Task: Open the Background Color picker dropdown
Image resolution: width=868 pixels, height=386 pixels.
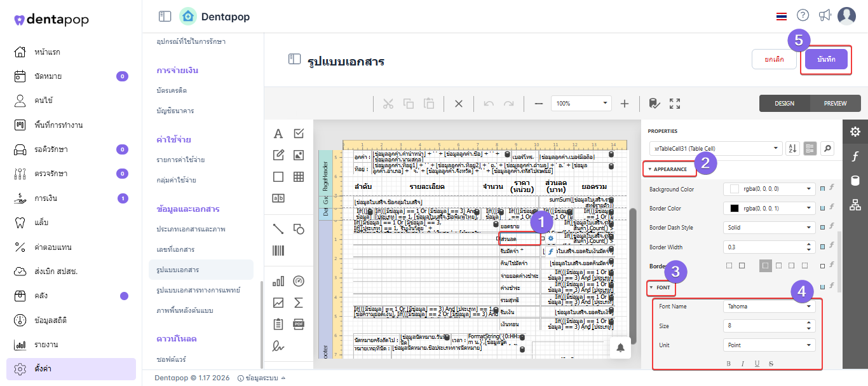Action: [770, 189]
